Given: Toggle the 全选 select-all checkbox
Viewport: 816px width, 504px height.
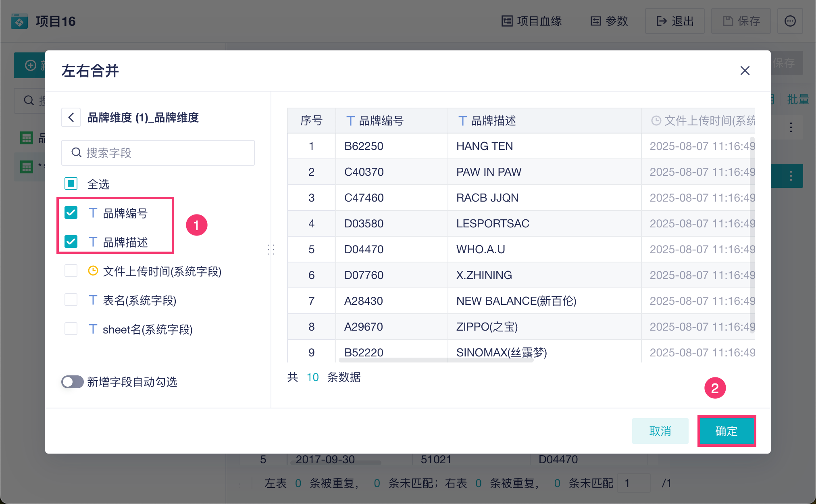Looking at the screenshot, I should tap(71, 184).
